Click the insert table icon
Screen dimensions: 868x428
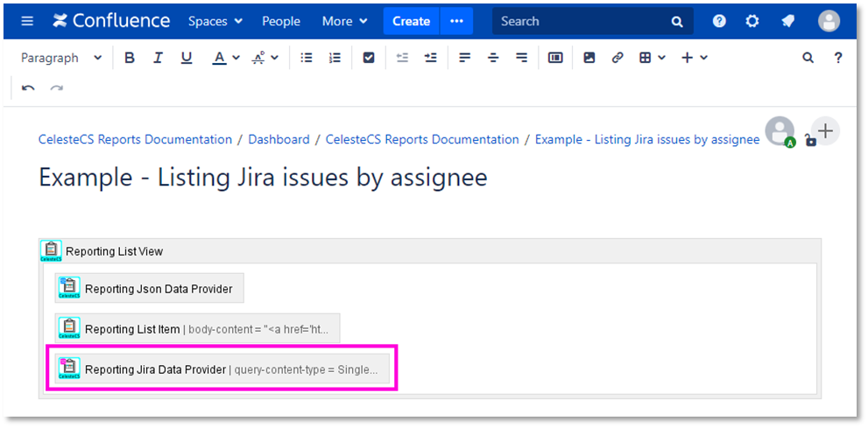pos(645,58)
